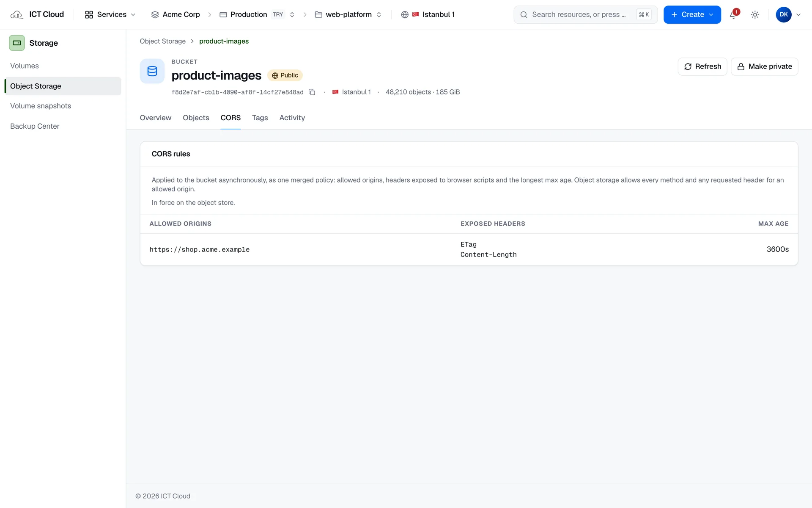Open the DK user avatar menu
Screen dimensions: 812x508
[784, 14]
